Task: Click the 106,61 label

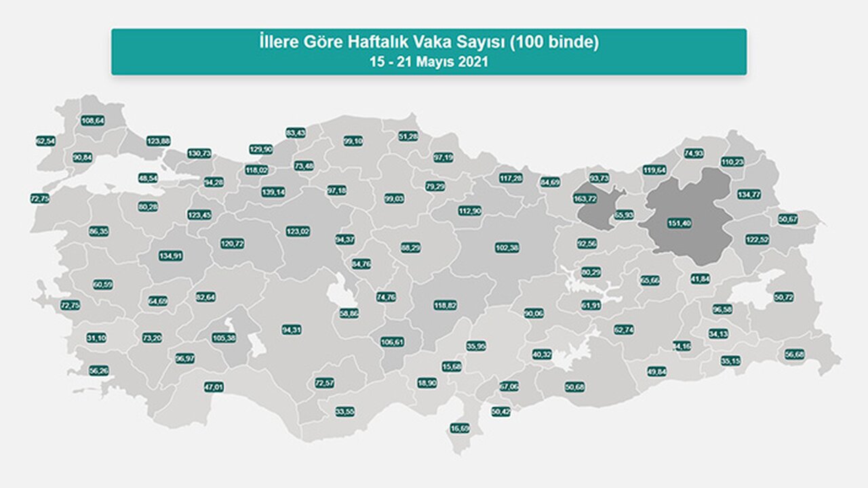Action: tap(392, 342)
